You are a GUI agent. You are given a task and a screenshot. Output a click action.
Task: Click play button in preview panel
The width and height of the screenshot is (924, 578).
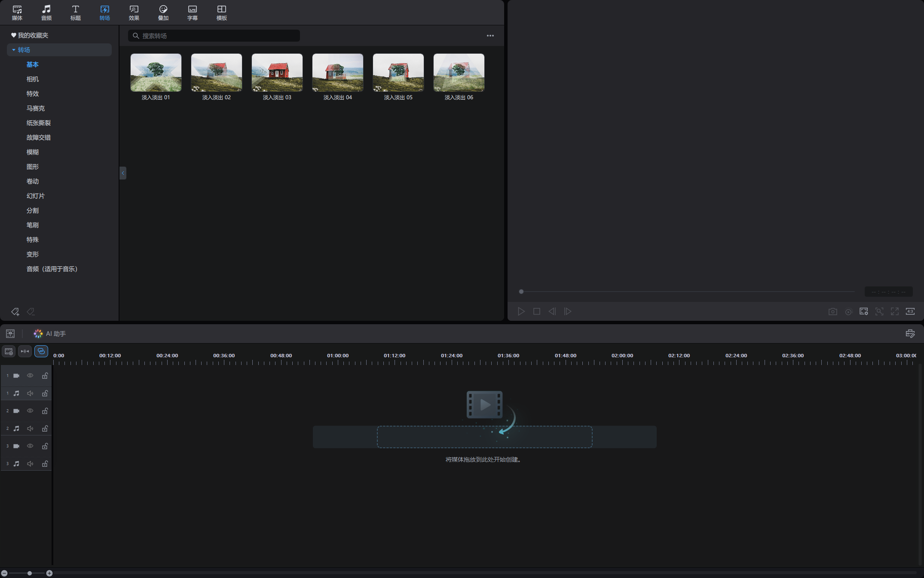(521, 312)
